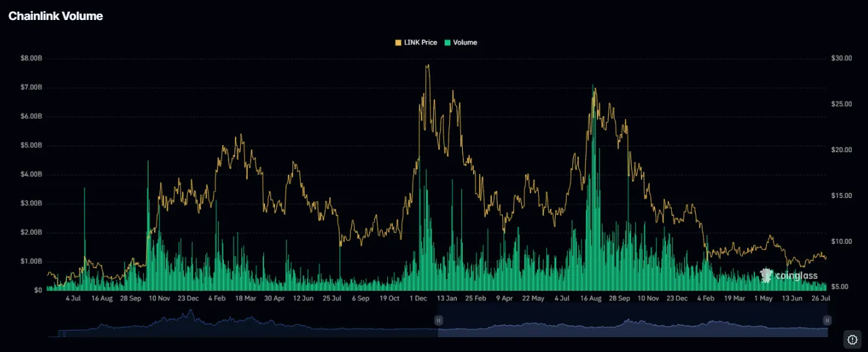868x352 pixels.
Task: Click the $3.00B volume axis label
Action: point(32,204)
